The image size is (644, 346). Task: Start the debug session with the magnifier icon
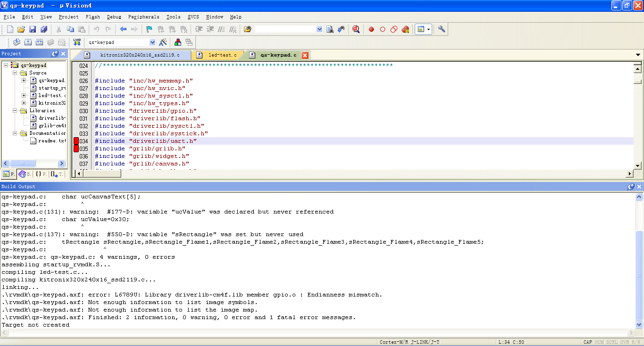[x=356, y=29]
